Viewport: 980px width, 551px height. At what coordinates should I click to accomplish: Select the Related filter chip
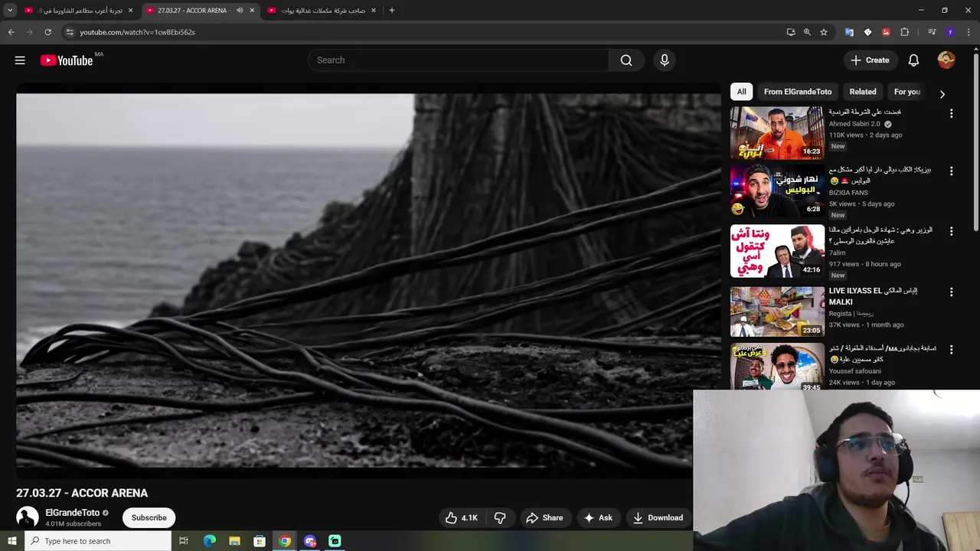click(x=863, y=92)
